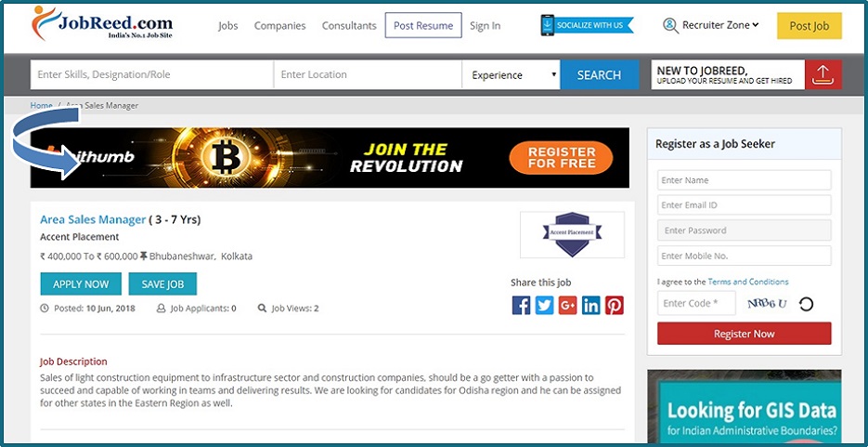Click the APPLY NOW button
Viewport: 868px width, 447px height.
point(81,284)
